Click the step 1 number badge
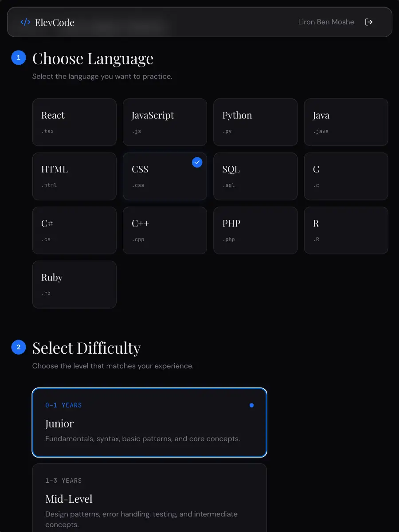Image resolution: width=399 pixels, height=532 pixels. (18, 58)
